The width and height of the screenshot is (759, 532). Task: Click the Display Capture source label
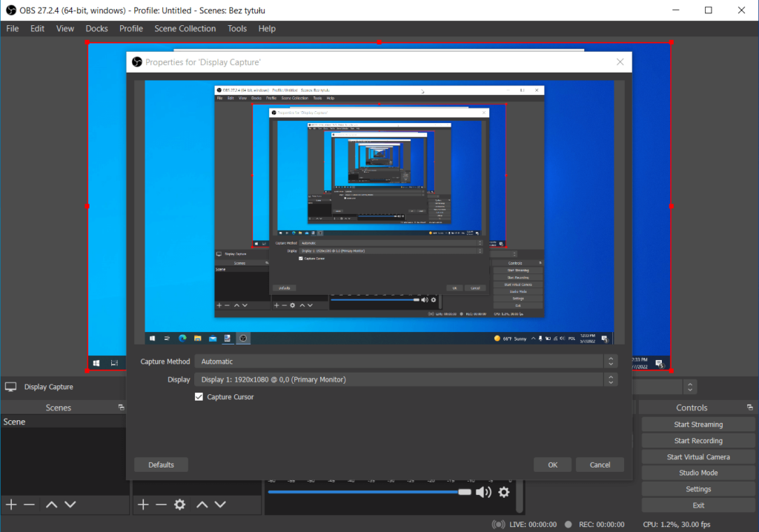(x=49, y=387)
